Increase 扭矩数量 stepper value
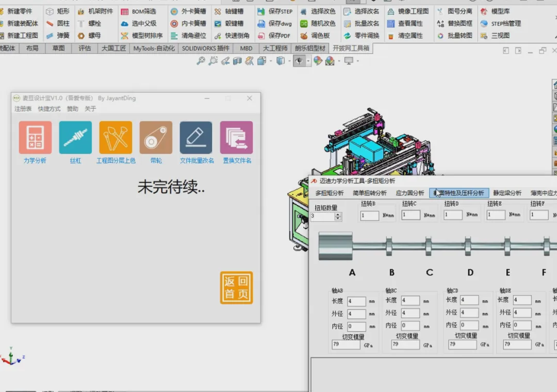This screenshot has height=392, width=557. point(338,214)
